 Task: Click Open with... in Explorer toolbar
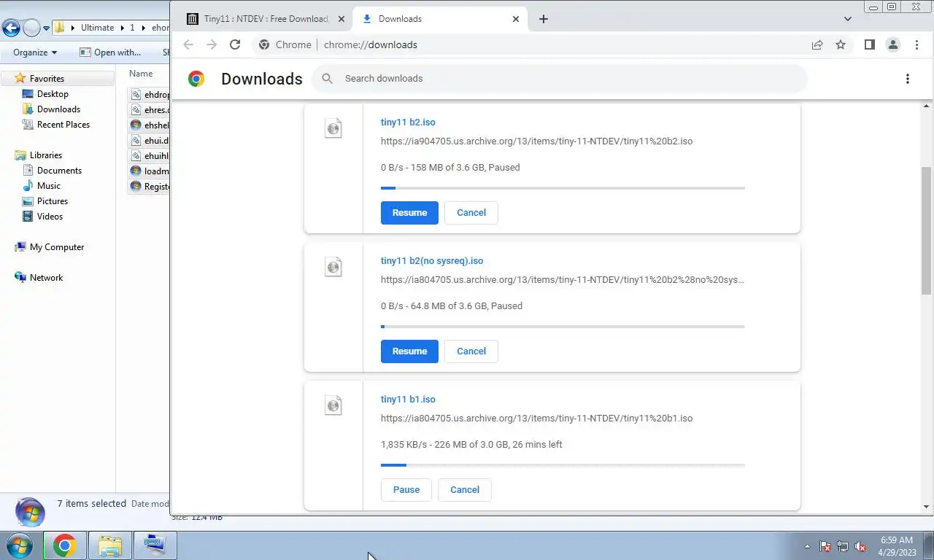(110, 52)
